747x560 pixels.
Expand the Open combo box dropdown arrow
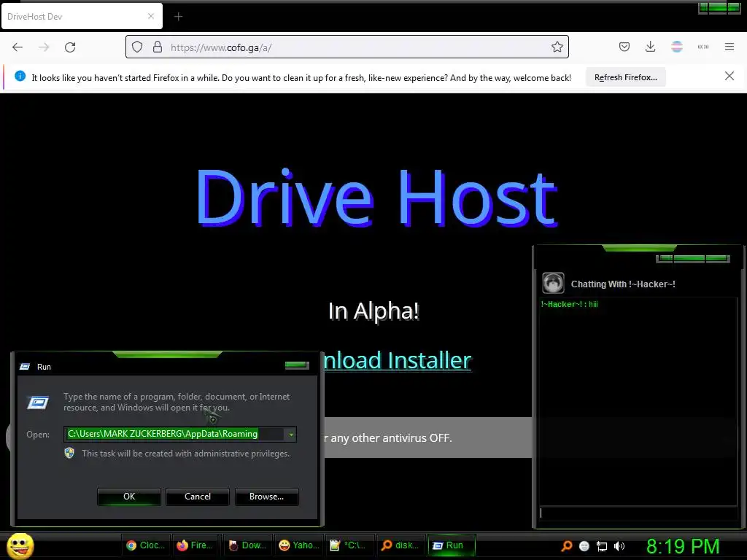290,435
